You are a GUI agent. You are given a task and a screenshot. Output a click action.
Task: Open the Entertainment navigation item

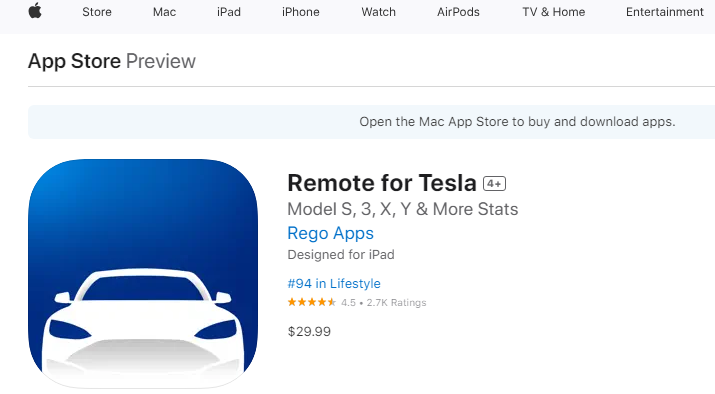(x=664, y=12)
